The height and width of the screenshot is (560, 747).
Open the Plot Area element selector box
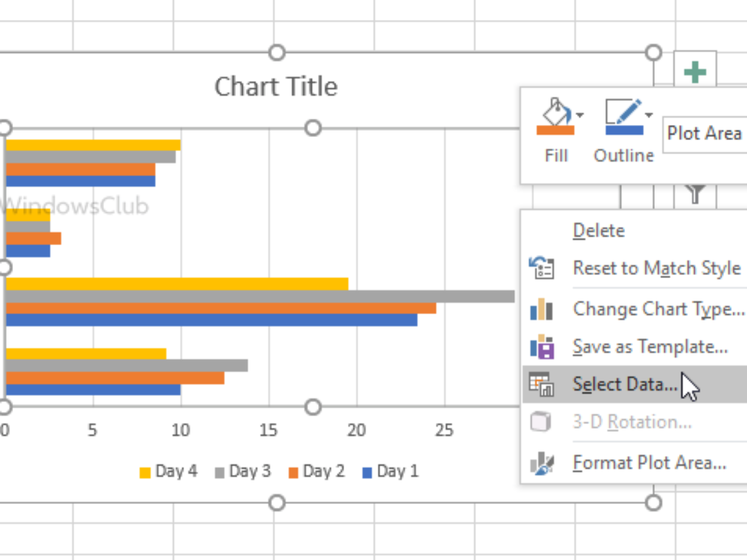click(705, 133)
